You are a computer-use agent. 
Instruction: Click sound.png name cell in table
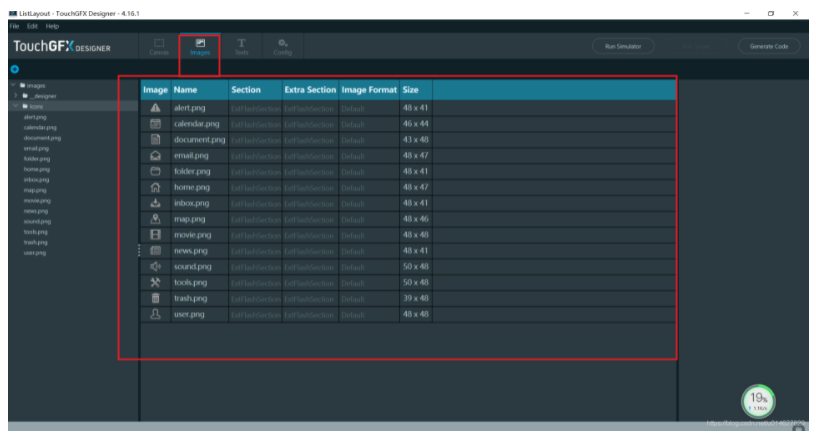[x=200, y=267]
